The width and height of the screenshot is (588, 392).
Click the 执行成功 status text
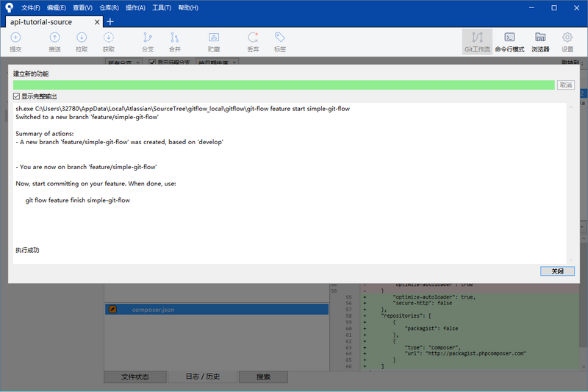point(27,250)
